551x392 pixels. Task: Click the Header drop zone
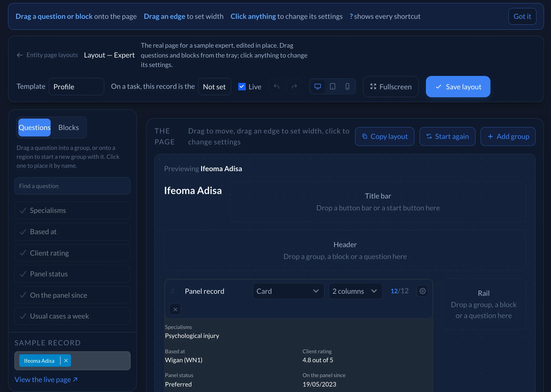[x=345, y=250]
